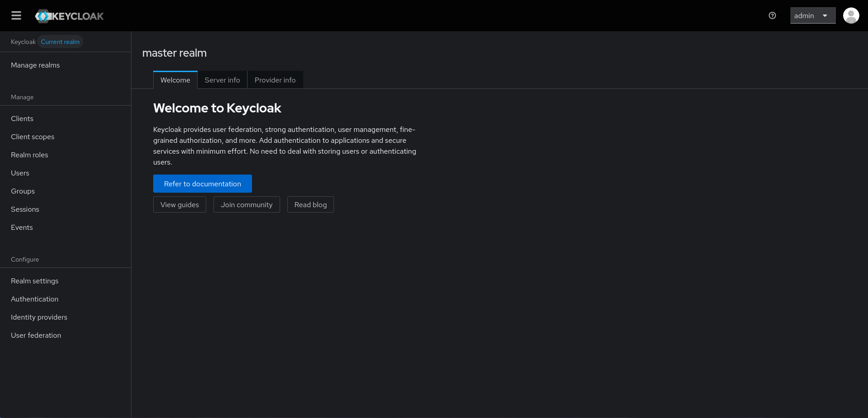
Task: Click the Keycloak logo
Action: click(69, 16)
